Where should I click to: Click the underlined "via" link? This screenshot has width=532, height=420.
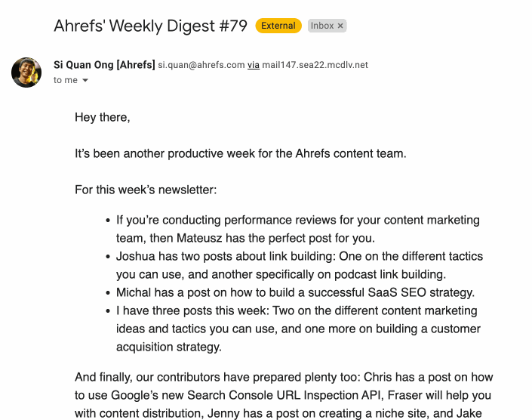click(254, 65)
